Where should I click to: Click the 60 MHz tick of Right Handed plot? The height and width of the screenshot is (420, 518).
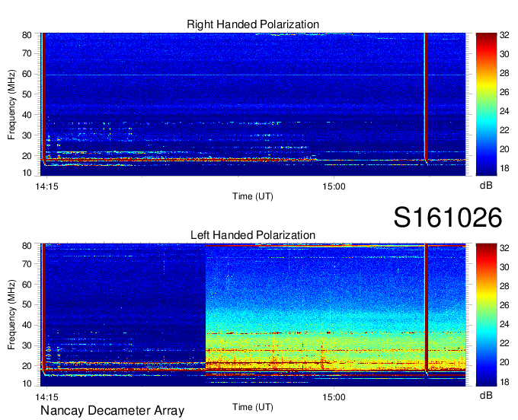[27, 74]
